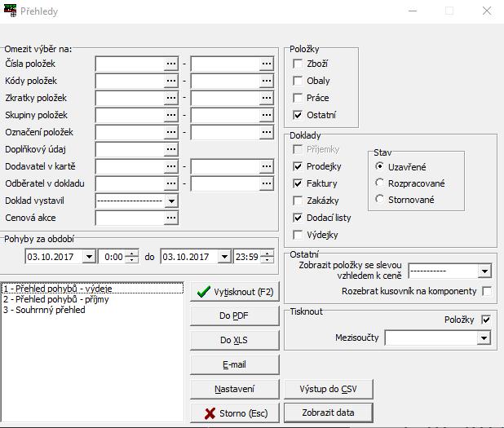The height and width of the screenshot is (428, 504).
Task: Focus the first Čísla položek input field
Action: tap(130, 64)
